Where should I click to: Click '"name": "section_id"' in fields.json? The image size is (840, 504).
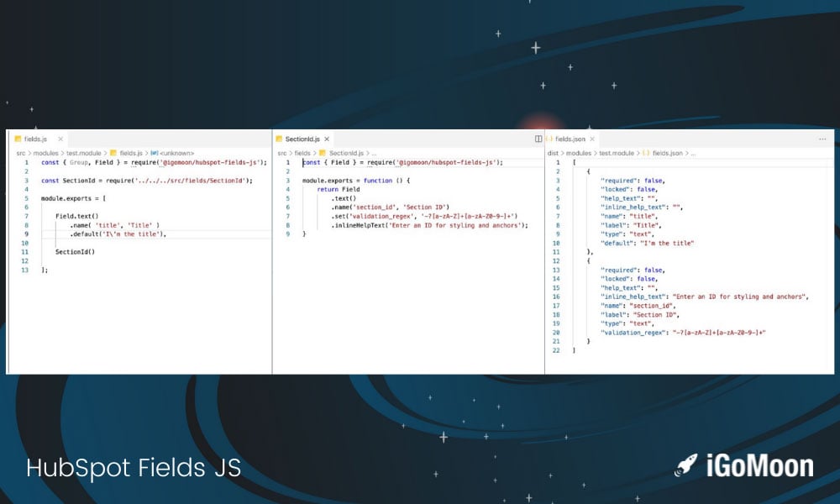click(638, 306)
